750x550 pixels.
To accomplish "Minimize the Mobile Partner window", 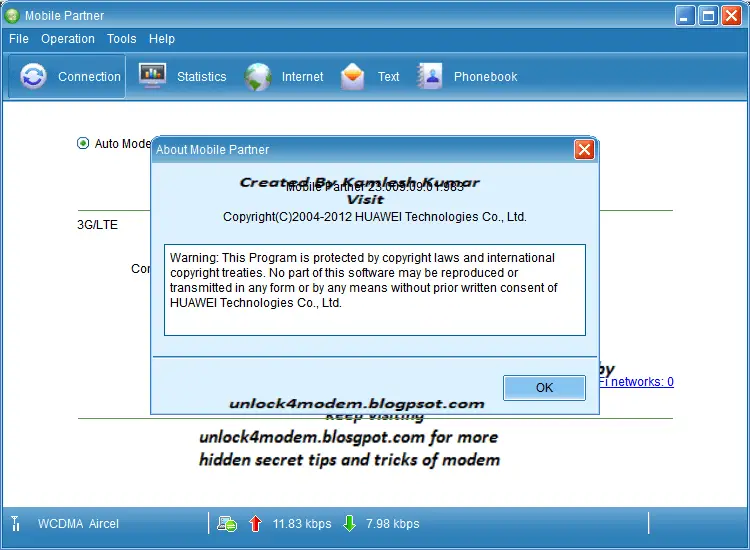I will [684, 16].
